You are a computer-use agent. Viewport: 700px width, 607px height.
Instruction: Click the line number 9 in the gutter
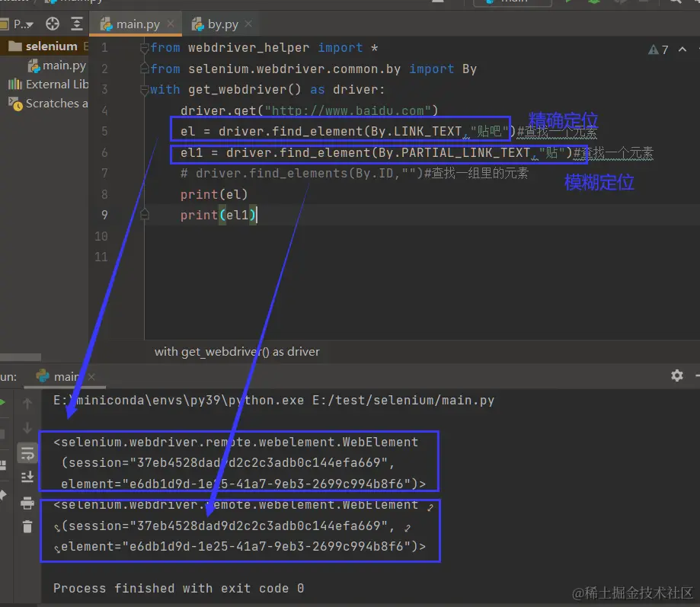click(104, 215)
